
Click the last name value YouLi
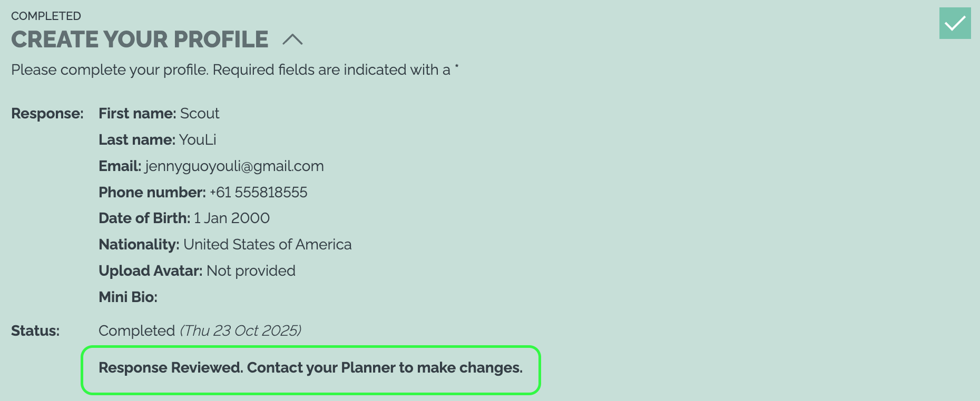[198, 139]
